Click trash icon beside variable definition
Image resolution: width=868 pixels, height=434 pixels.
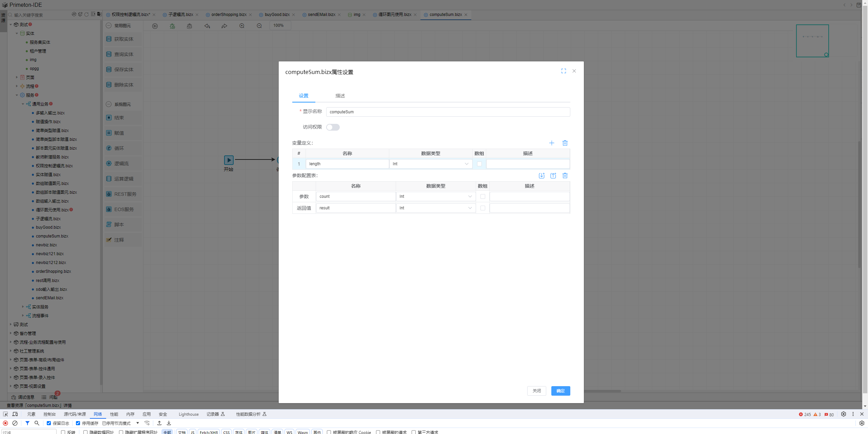(x=565, y=143)
